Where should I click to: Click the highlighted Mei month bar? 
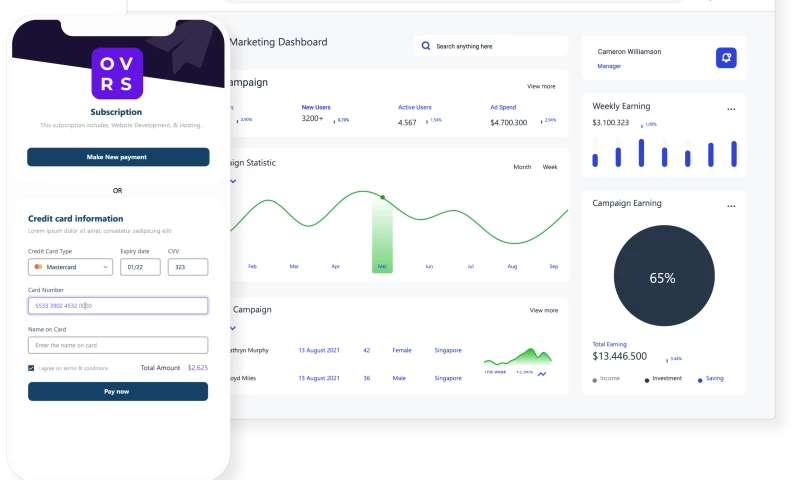click(382, 236)
